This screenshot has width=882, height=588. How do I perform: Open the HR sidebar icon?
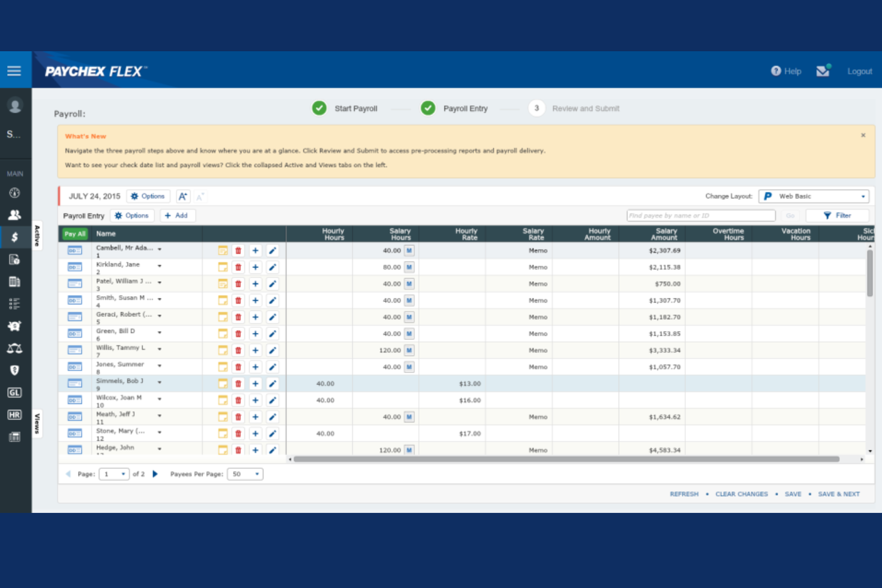[15, 415]
